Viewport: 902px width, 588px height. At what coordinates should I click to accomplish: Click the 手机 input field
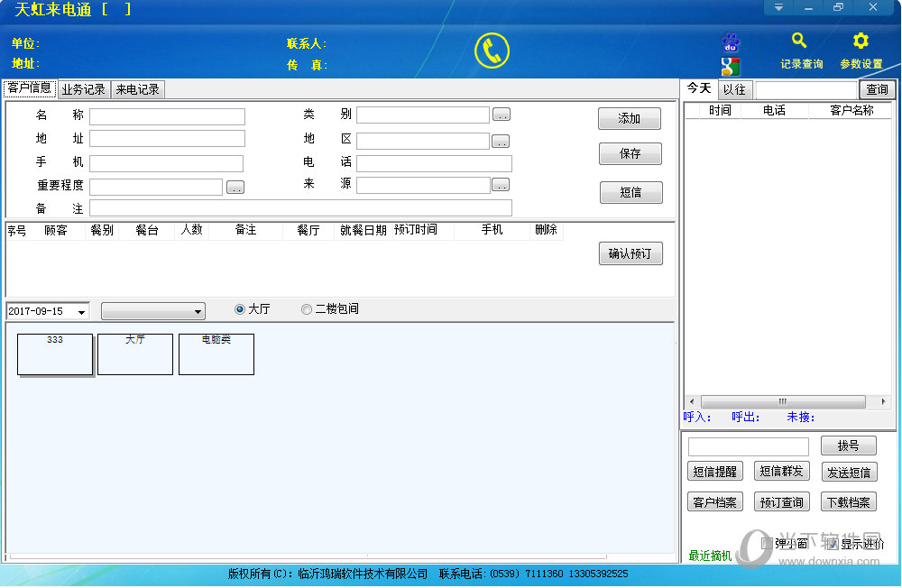pyautogui.click(x=166, y=163)
